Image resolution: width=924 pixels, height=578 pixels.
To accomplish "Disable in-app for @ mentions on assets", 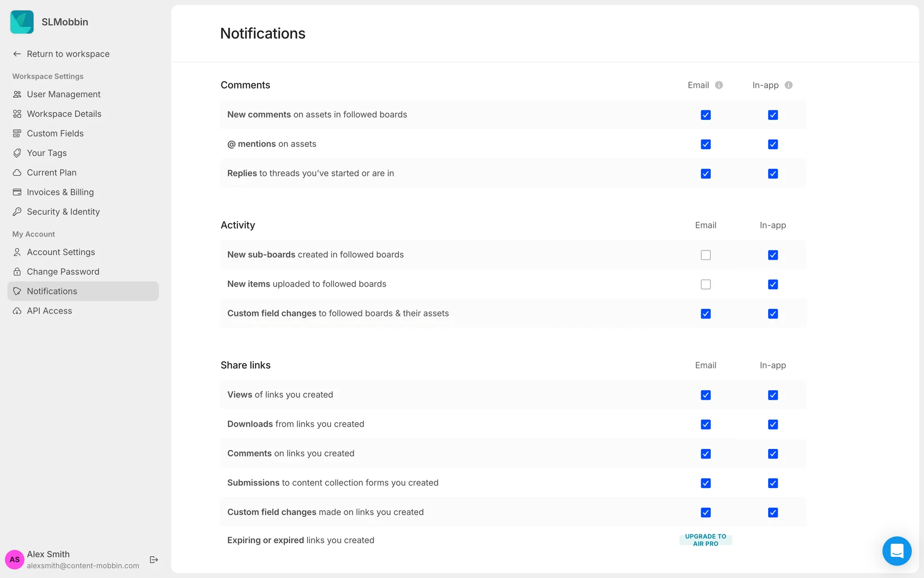I will pyautogui.click(x=773, y=144).
